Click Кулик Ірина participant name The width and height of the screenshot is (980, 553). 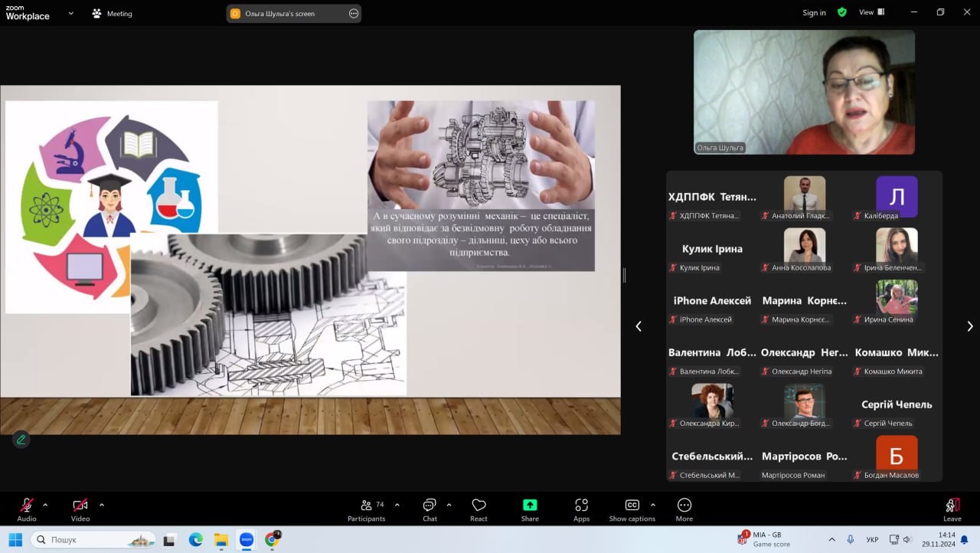click(712, 249)
